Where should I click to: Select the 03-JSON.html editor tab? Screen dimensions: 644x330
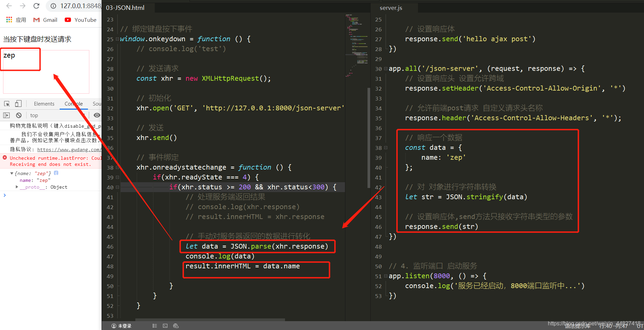(x=125, y=7)
